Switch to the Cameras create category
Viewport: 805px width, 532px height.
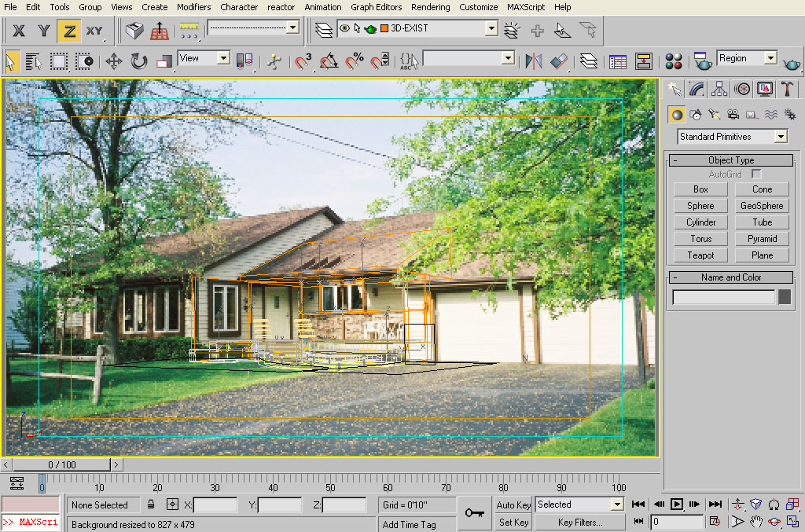(733, 115)
